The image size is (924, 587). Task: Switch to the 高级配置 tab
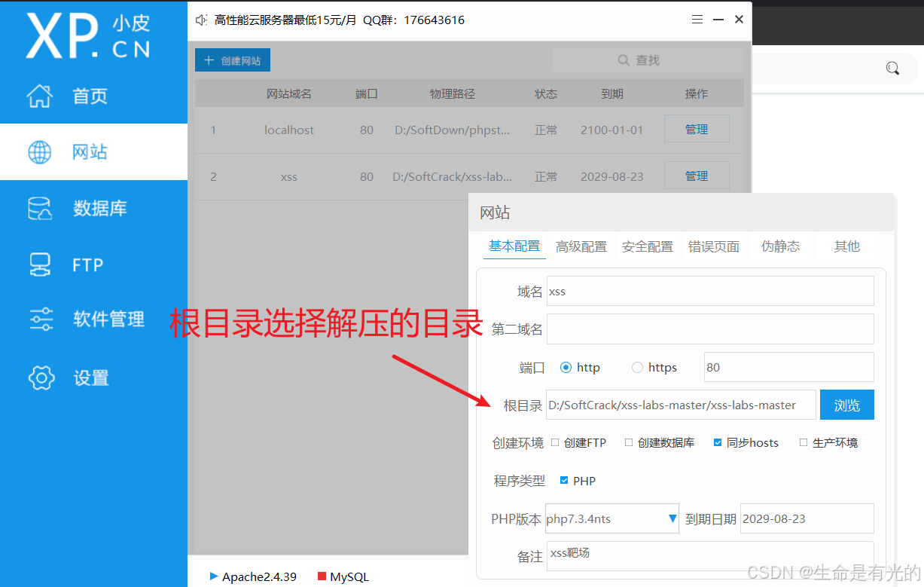click(581, 246)
